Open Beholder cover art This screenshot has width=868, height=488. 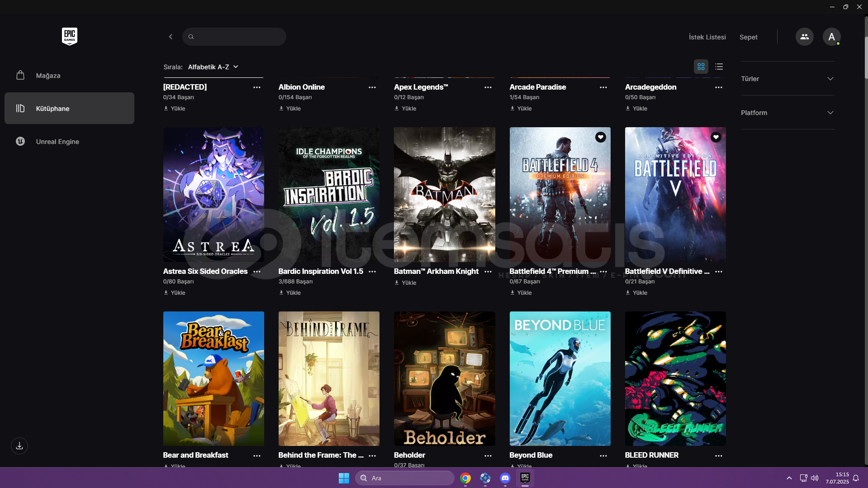pos(444,378)
